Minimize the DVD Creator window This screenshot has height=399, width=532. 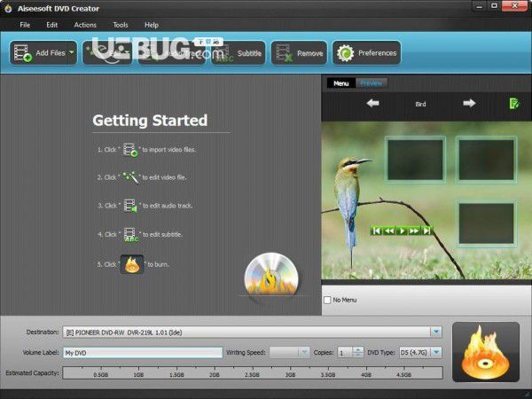pos(479,6)
